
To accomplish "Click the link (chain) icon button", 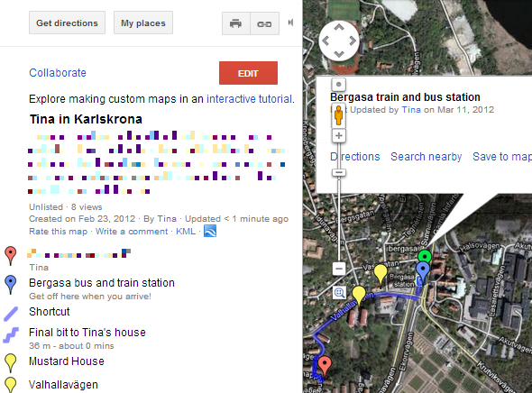I will click(x=264, y=23).
